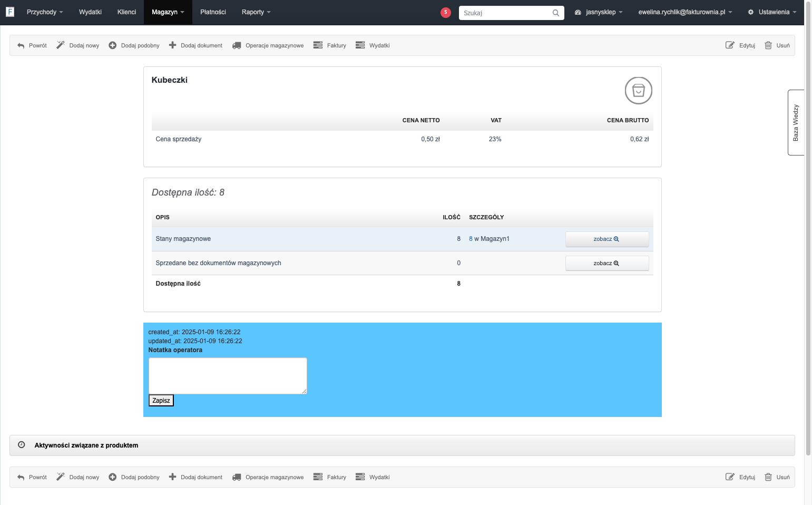The width and height of the screenshot is (812, 505).
Task: Open the Ustawienia settings dropdown
Action: 772,12
